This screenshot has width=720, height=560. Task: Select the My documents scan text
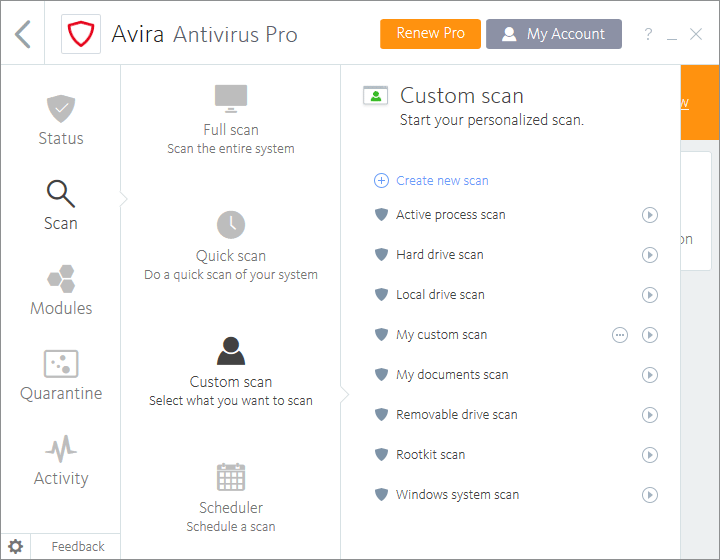click(452, 375)
